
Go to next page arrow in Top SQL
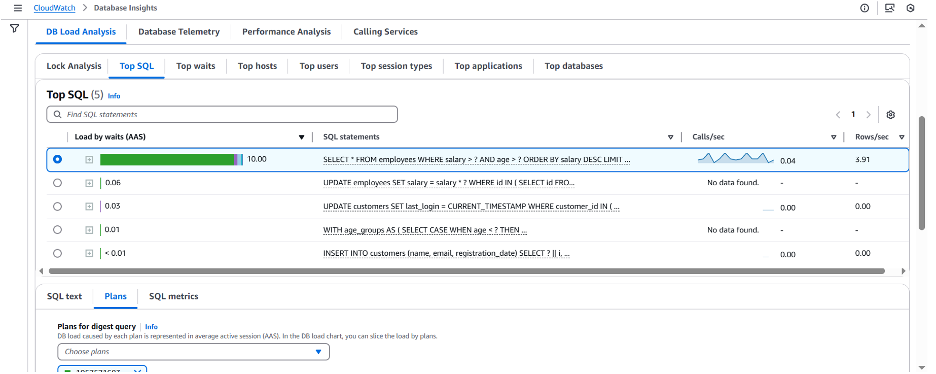tap(869, 115)
